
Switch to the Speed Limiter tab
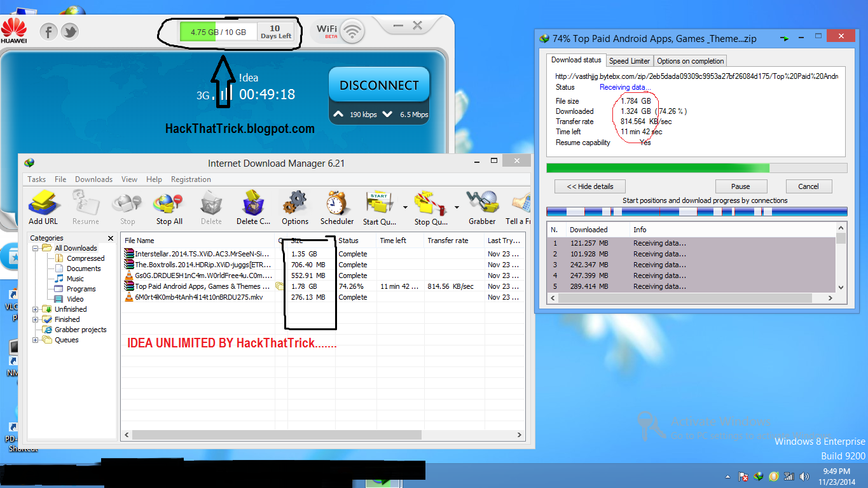630,61
